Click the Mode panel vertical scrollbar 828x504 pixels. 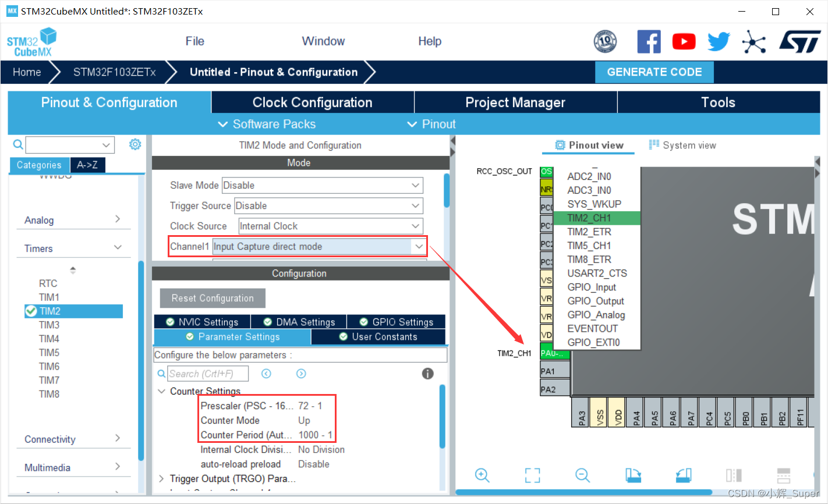point(447,190)
